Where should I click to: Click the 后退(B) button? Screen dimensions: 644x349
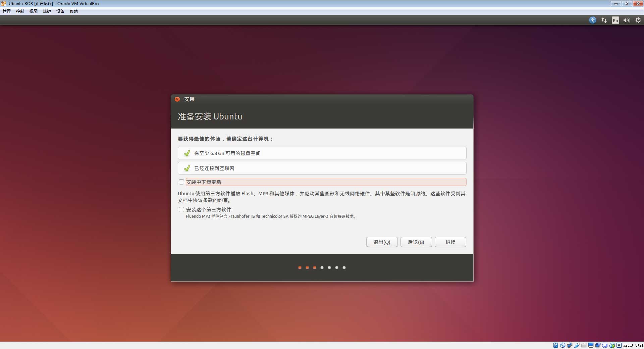(416, 242)
